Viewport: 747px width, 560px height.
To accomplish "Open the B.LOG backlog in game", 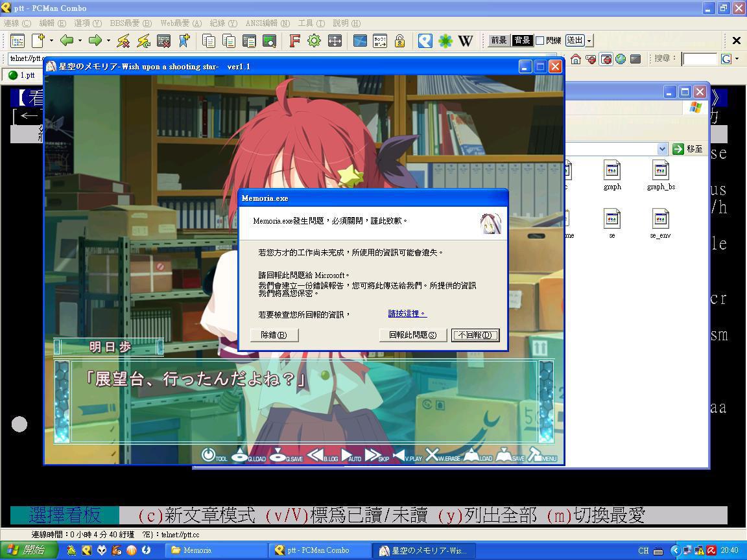I will (322, 456).
